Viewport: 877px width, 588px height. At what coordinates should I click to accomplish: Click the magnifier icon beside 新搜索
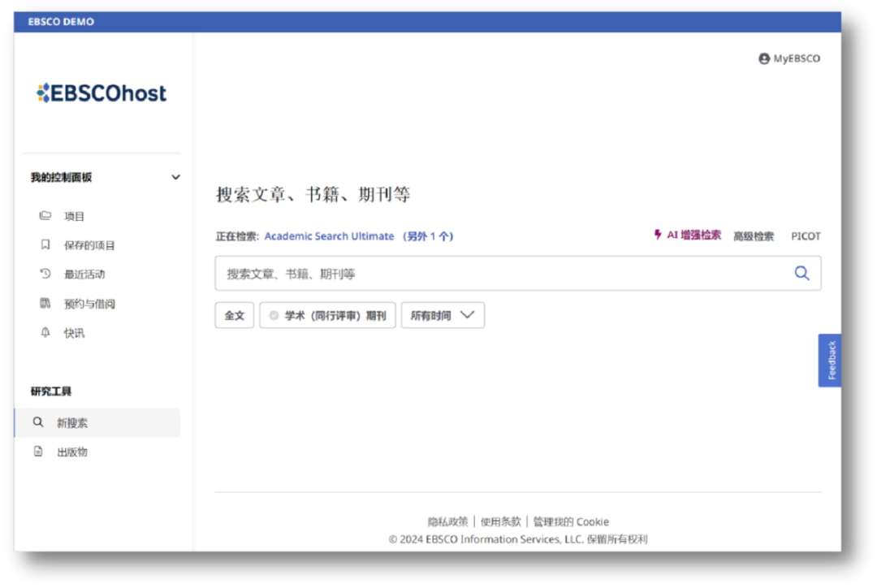coord(38,422)
